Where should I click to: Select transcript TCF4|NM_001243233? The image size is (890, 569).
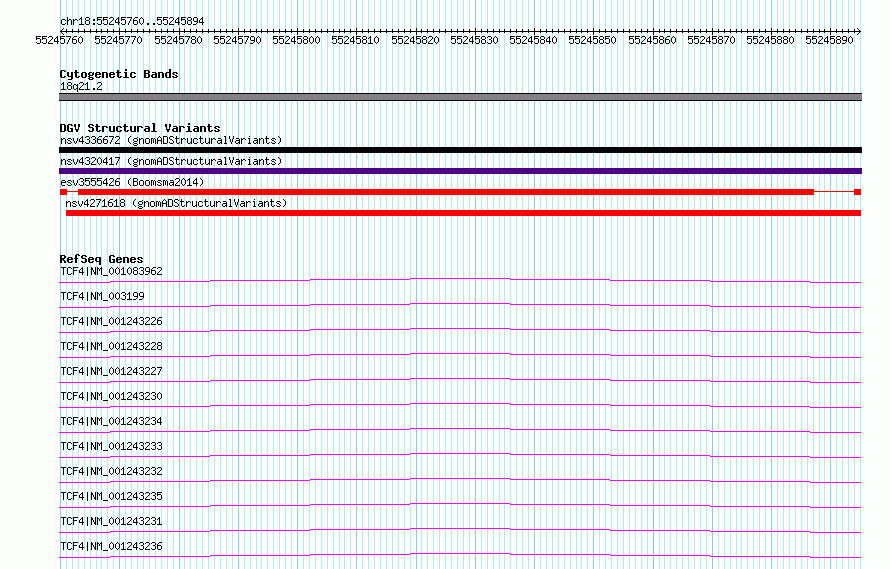111,446
